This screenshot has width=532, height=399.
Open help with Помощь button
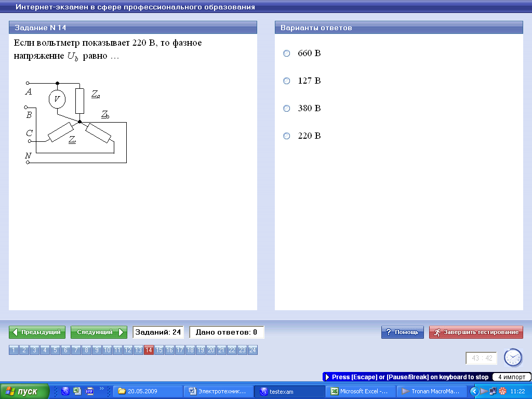coord(403,332)
